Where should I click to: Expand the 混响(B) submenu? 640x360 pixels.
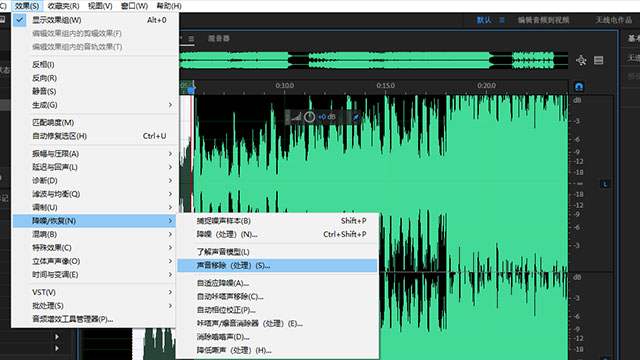(x=95, y=234)
